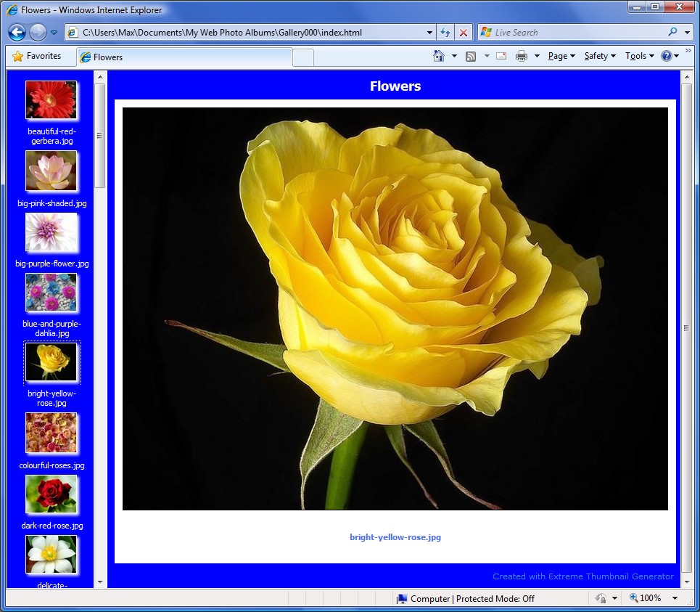Open Help via the question mark icon
The height and width of the screenshot is (612, 700).
point(666,55)
